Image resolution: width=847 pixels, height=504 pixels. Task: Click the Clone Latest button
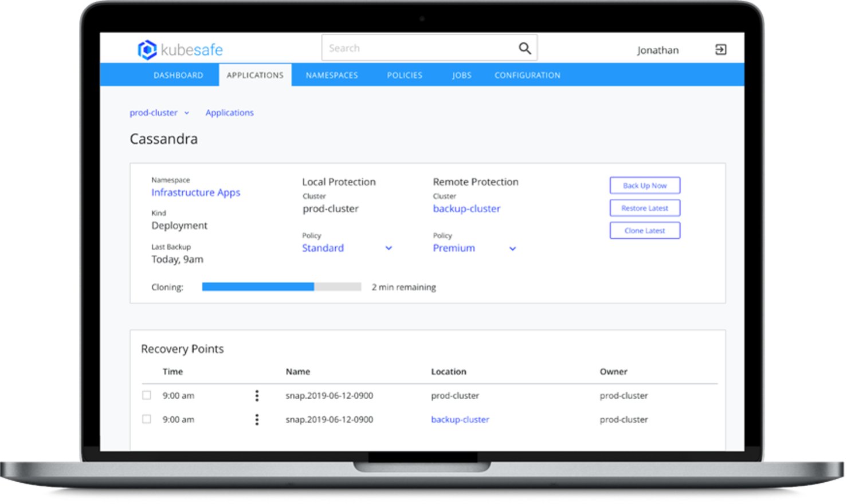click(645, 230)
